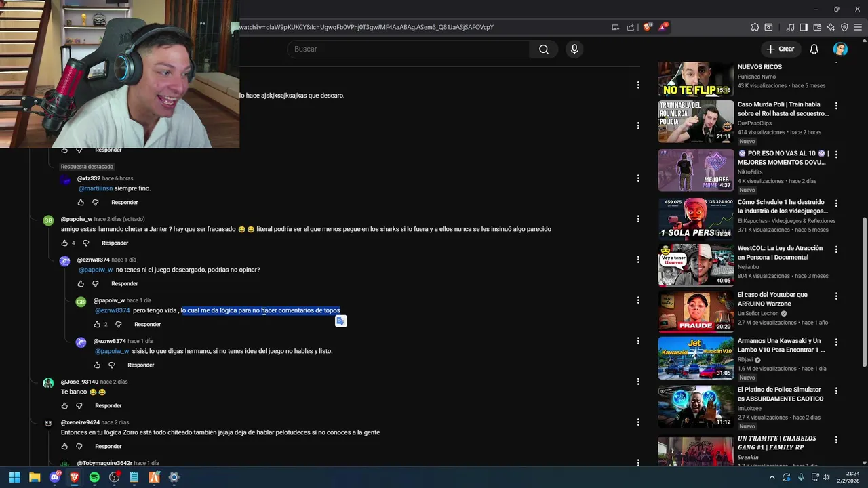Toggle the browser sidebar panel icon
The width and height of the screenshot is (868, 488).
804,27
